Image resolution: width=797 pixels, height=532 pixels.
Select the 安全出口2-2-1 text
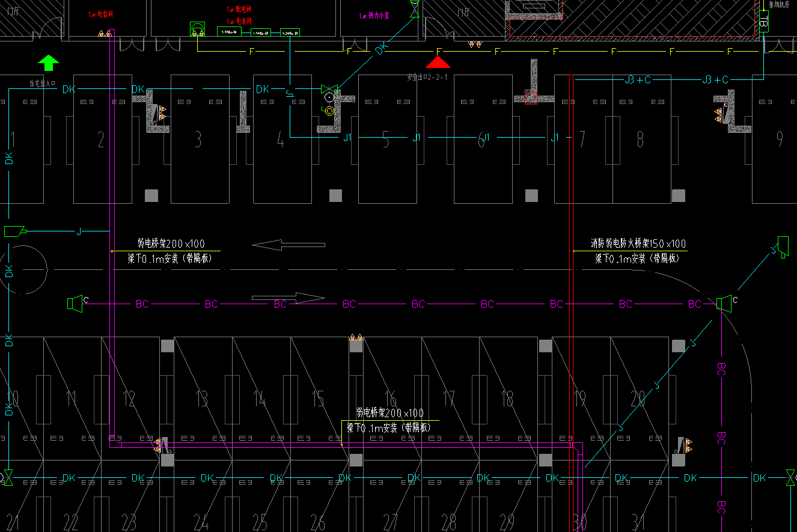[428, 78]
